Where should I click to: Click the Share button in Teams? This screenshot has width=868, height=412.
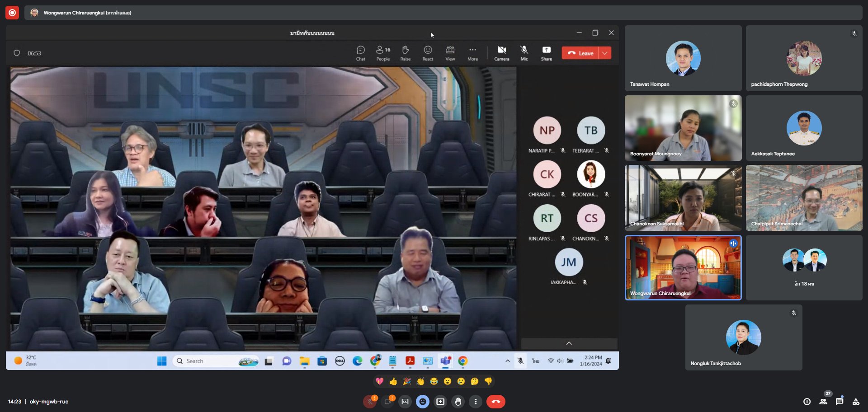(x=547, y=53)
